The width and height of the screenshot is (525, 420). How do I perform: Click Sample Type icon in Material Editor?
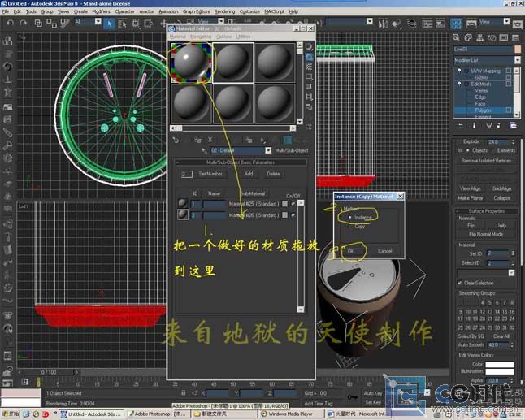click(309, 46)
